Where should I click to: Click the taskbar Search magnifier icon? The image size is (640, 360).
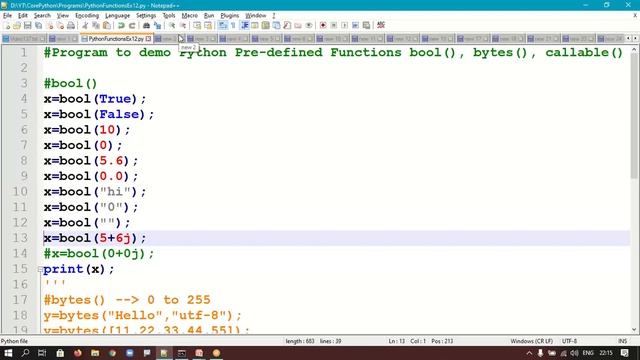click(25, 353)
